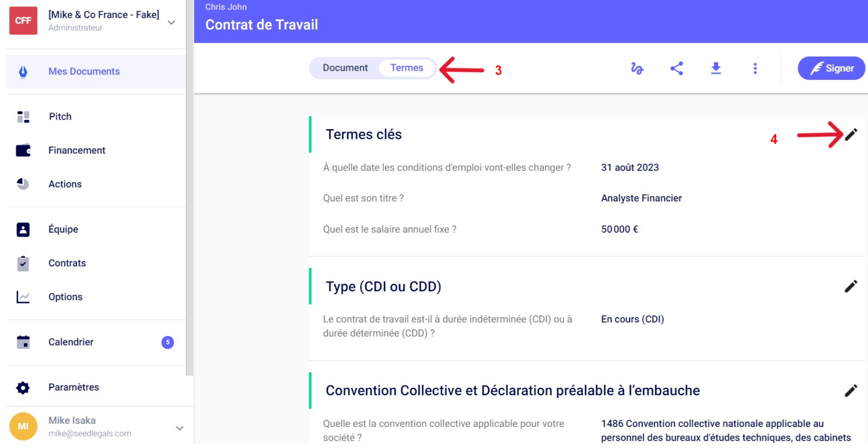This screenshot has height=448, width=868.
Task: Click the sidebar vertical scrollbar
Action: (x=189, y=192)
